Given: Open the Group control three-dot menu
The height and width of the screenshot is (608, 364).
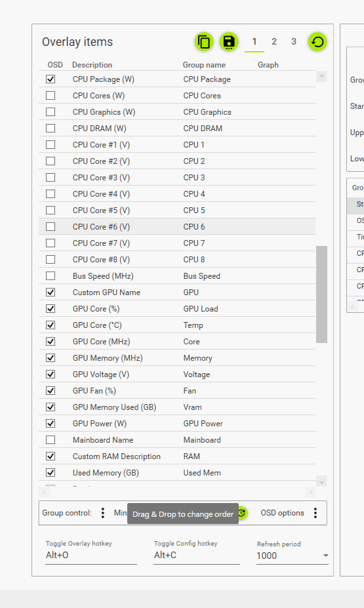Looking at the screenshot, I should pos(103,513).
